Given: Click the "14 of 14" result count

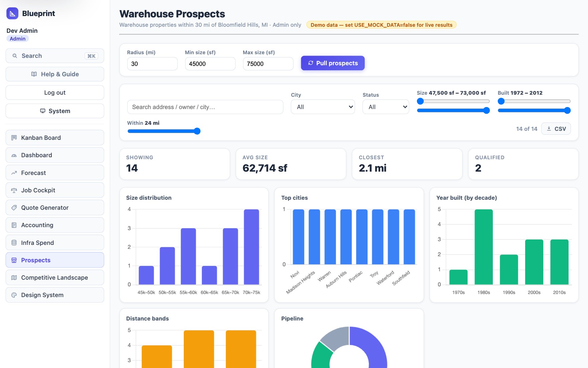Looking at the screenshot, I should [527, 129].
